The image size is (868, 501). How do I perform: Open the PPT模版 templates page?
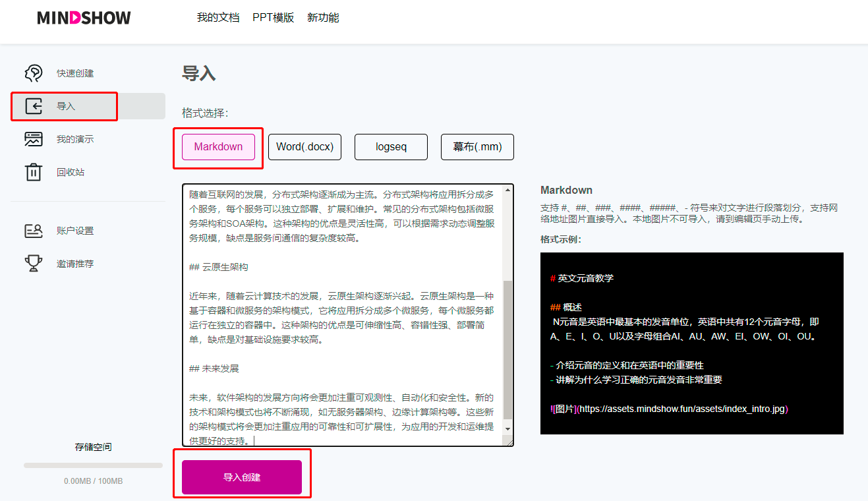coord(273,18)
